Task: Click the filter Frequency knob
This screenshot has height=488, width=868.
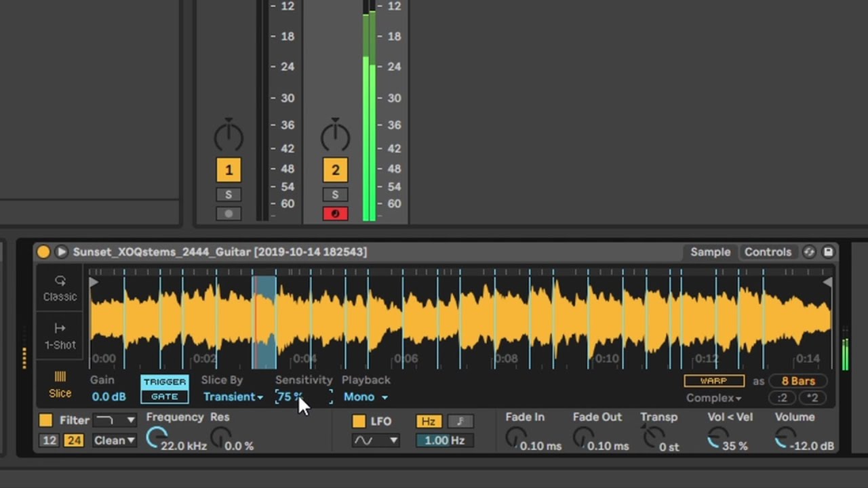Action: (156, 439)
